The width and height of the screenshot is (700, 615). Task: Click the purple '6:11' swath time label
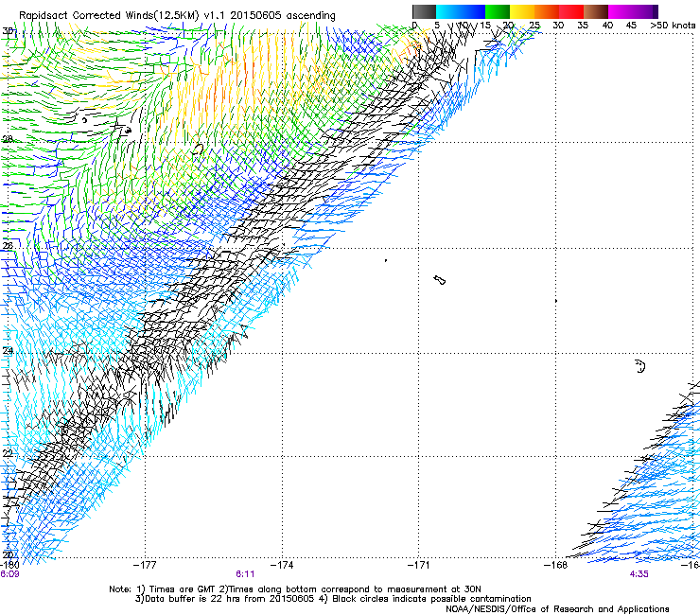[245, 574]
